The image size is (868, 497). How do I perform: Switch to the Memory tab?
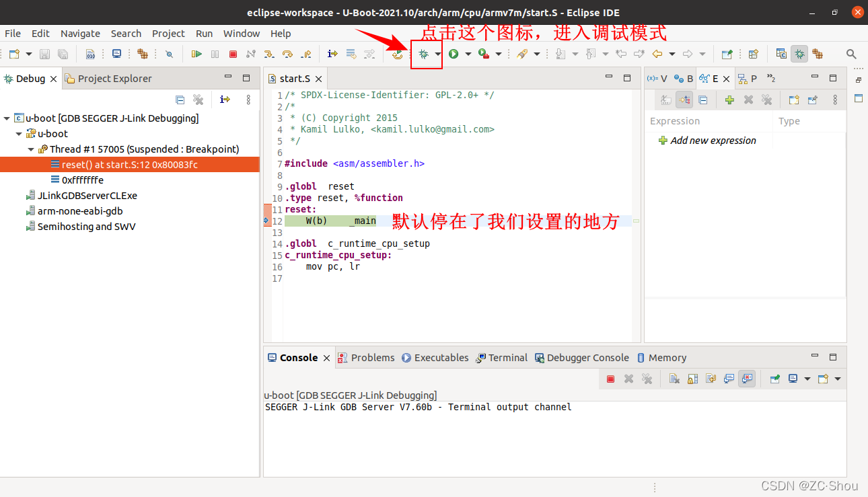click(661, 358)
